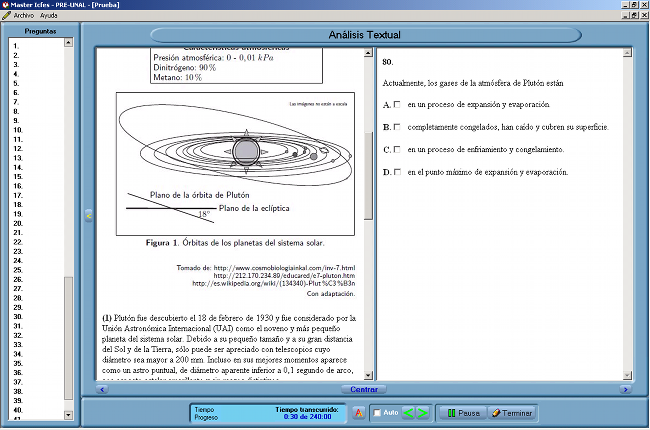This screenshot has width=650, height=430.
Task: Click the pencil icon in menu bar
Action: click(x=6, y=15)
